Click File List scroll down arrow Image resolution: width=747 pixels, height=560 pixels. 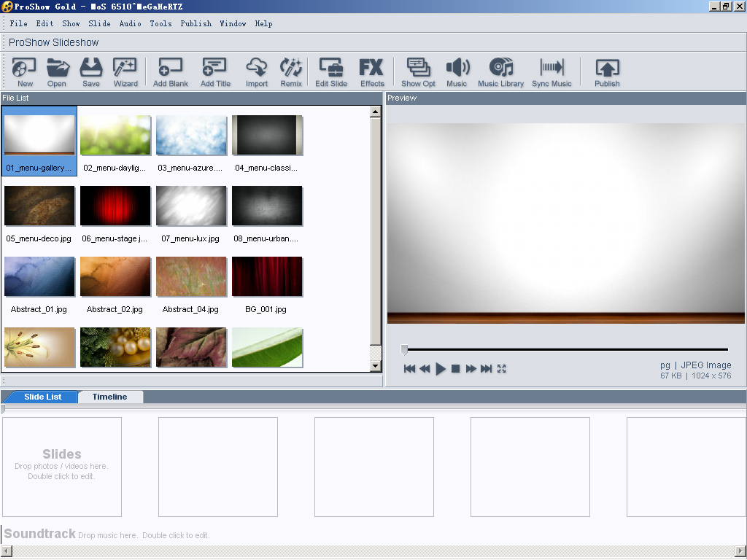click(x=376, y=366)
